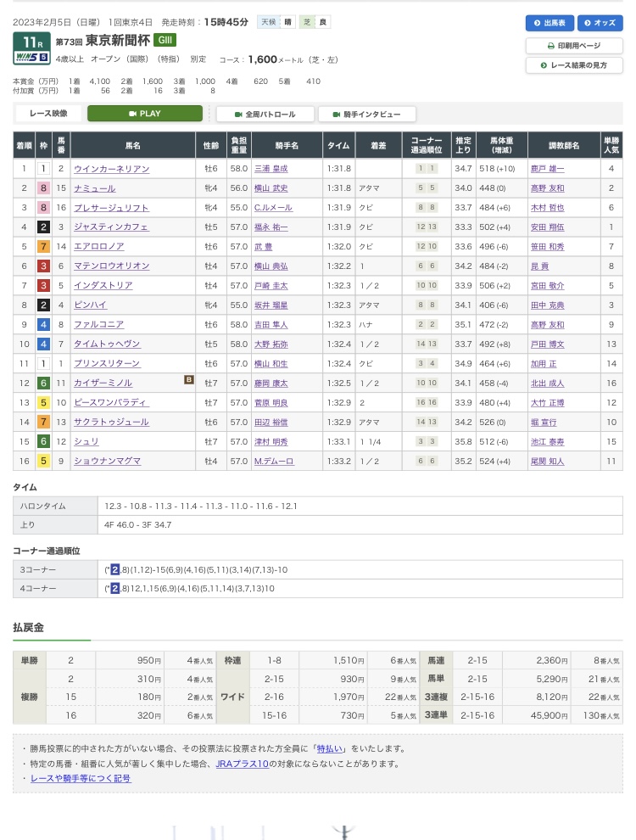Screen dimensions: 636x840
Task: Click the 馬名 column header
Action: (x=133, y=145)
